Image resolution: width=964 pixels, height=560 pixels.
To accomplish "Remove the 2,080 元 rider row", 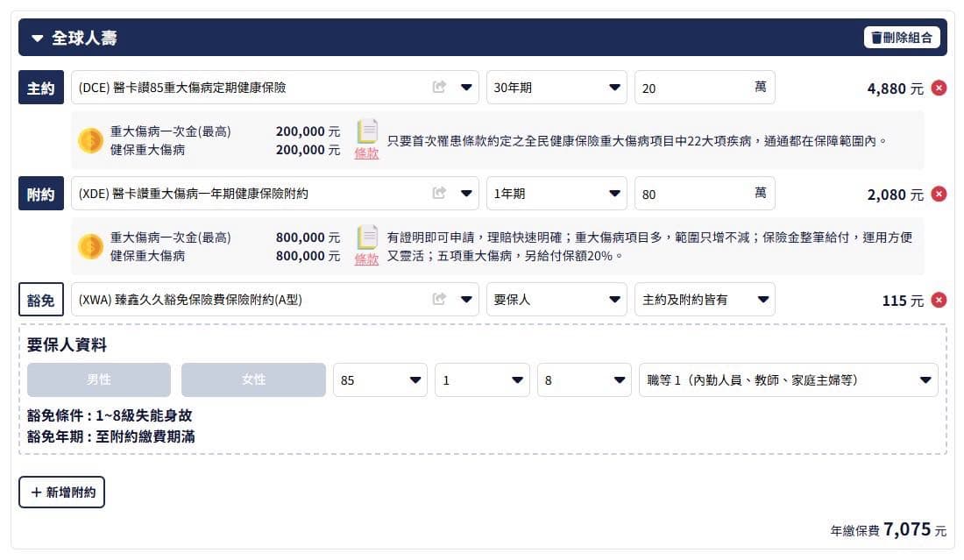I will (x=939, y=194).
